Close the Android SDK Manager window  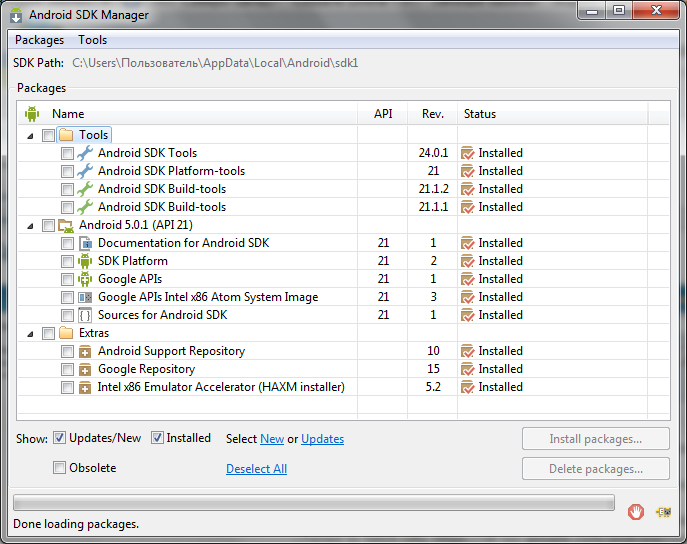click(656, 11)
